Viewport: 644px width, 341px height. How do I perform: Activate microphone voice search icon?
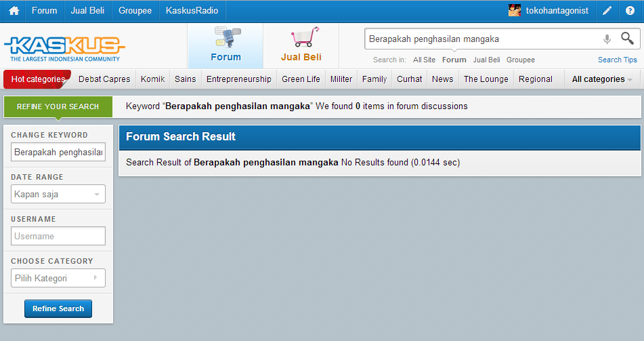[x=607, y=39]
